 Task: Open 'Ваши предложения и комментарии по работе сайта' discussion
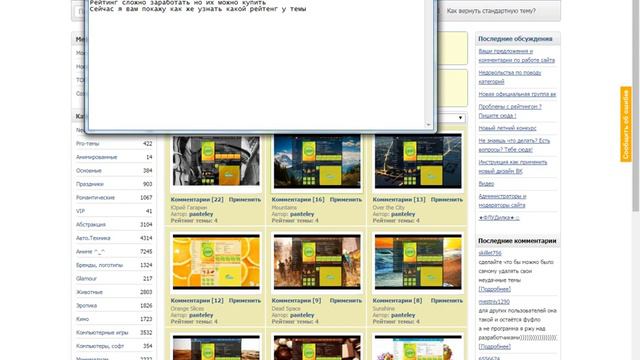(516, 56)
